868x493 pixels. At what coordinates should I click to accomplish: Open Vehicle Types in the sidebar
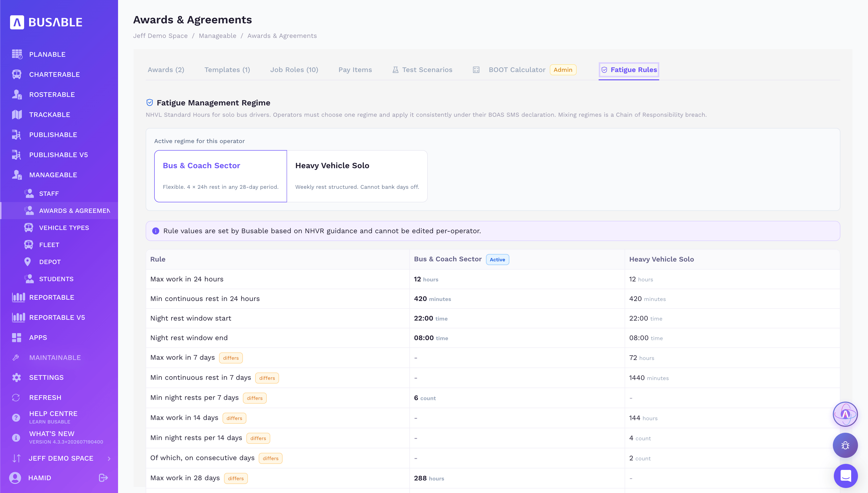click(64, 228)
